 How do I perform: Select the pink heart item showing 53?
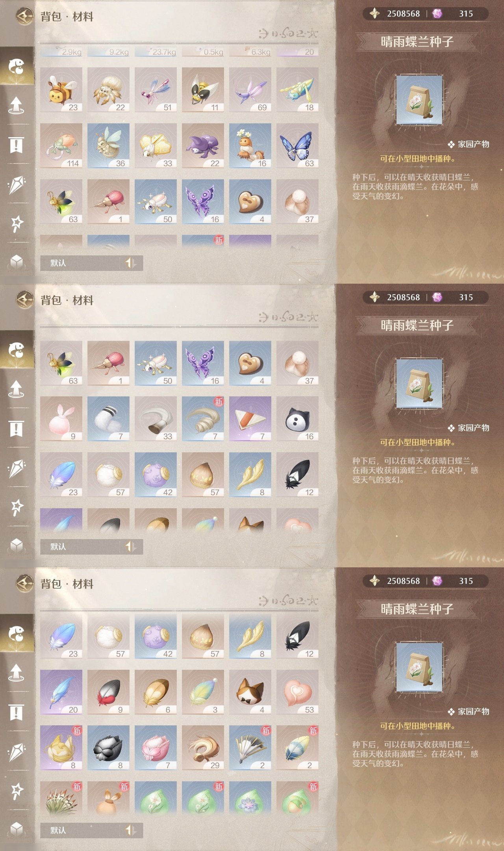pos(297,692)
